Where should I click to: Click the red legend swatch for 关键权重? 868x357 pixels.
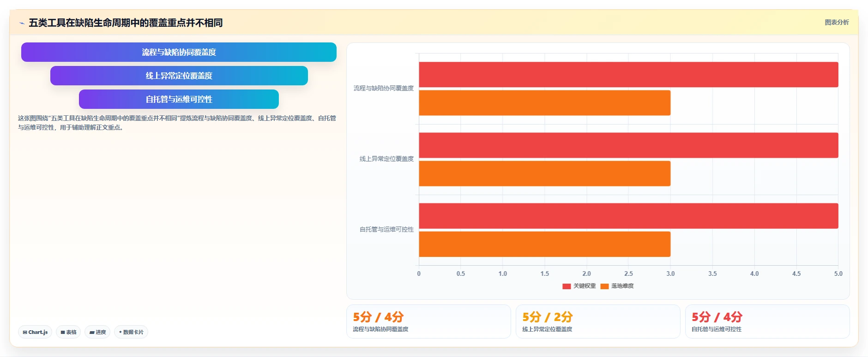point(567,286)
